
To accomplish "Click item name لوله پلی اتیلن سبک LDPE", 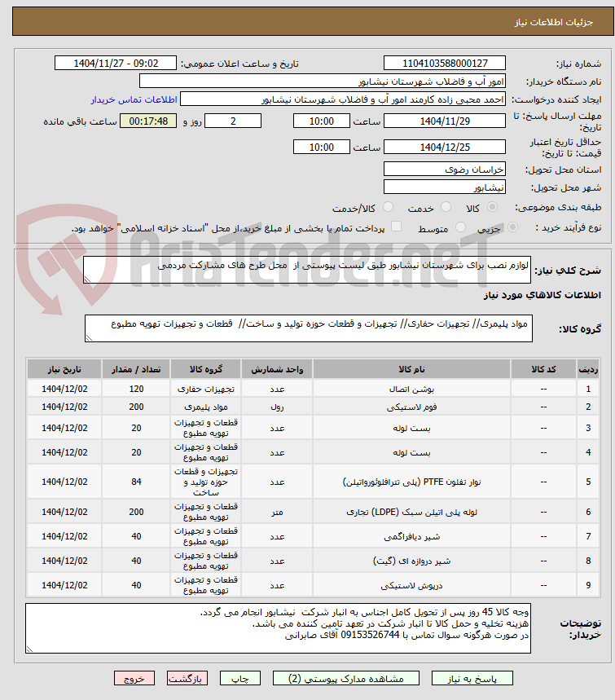I will 411,512.
